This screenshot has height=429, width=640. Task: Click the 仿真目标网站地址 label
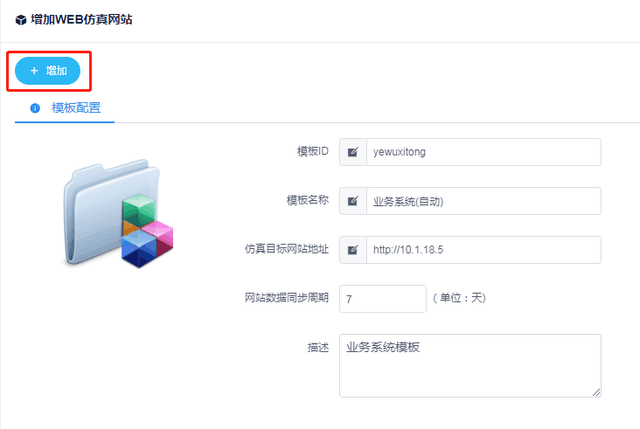click(x=287, y=249)
